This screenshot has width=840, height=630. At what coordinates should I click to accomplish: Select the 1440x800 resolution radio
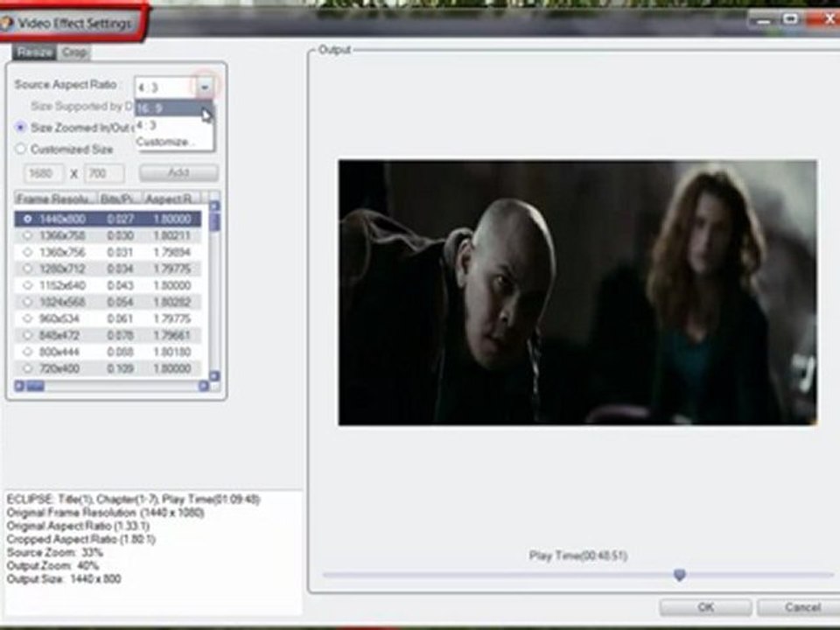27,219
